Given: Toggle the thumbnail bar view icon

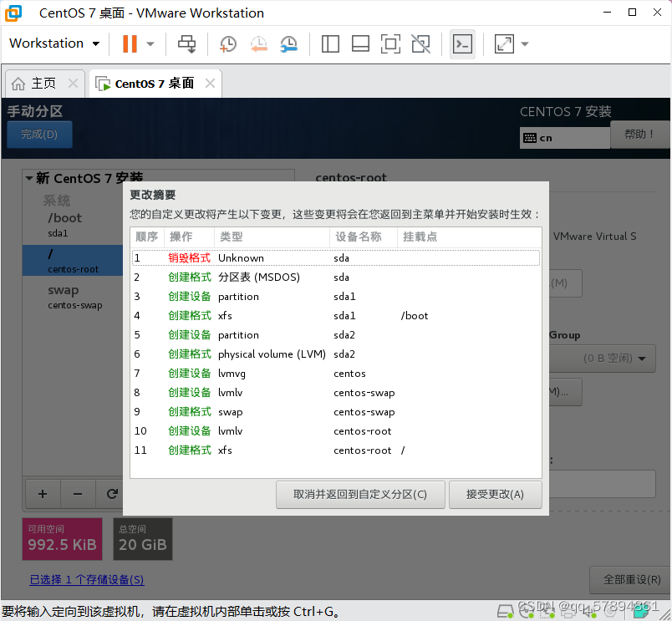Looking at the screenshot, I should click(360, 43).
